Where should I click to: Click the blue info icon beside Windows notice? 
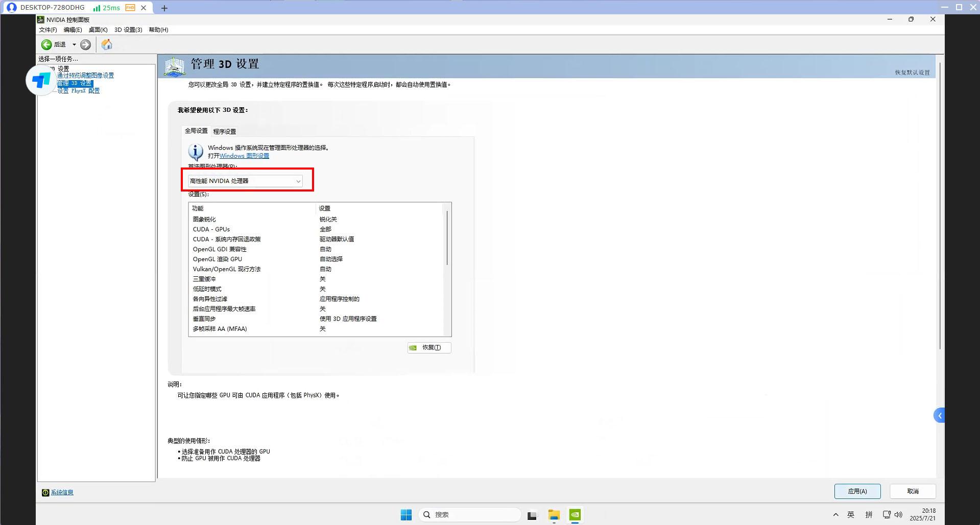click(196, 152)
